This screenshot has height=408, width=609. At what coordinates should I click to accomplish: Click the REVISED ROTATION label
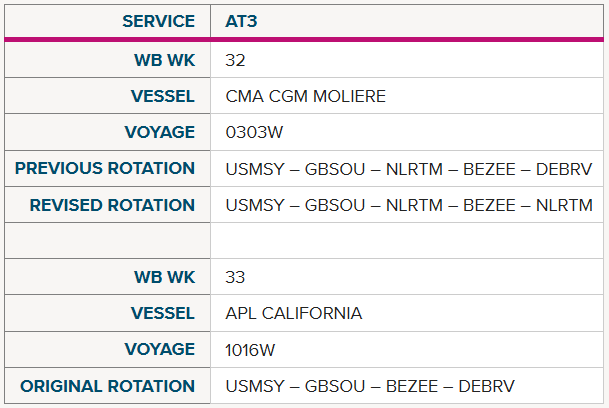(112, 205)
